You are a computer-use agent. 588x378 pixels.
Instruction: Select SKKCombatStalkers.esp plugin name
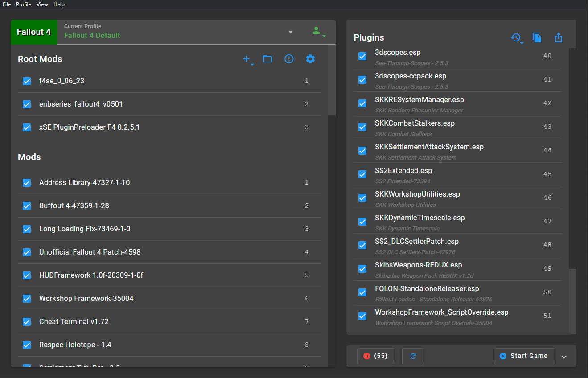[x=415, y=123]
